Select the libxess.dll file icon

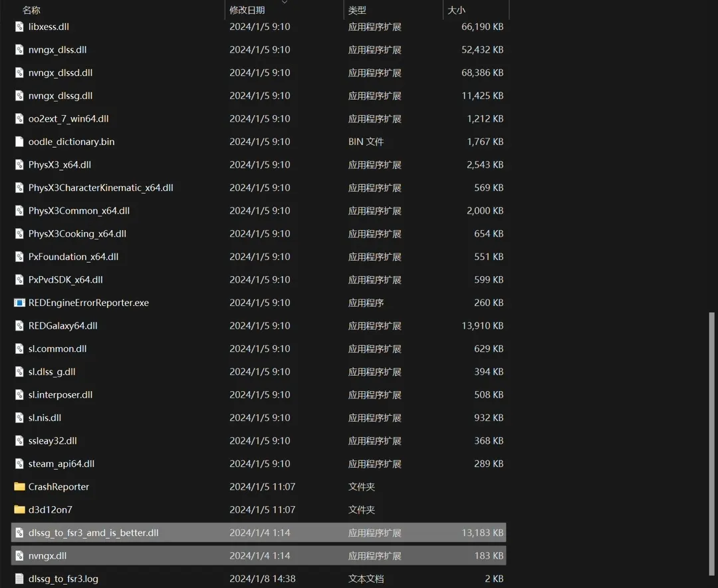click(19, 27)
